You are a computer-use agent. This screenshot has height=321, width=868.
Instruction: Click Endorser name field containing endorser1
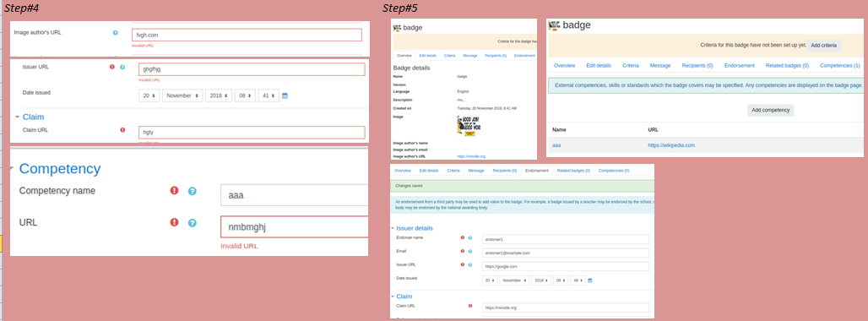coord(565,240)
